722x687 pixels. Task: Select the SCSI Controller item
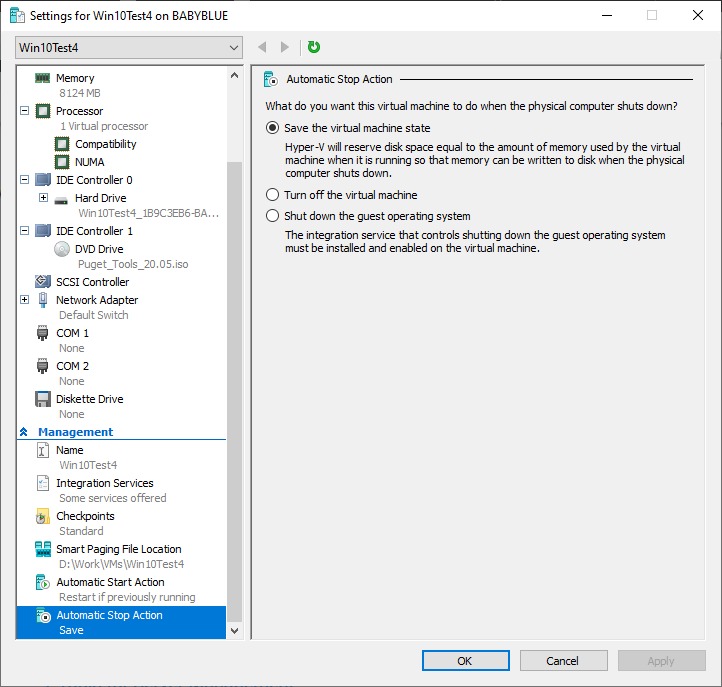(92, 282)
